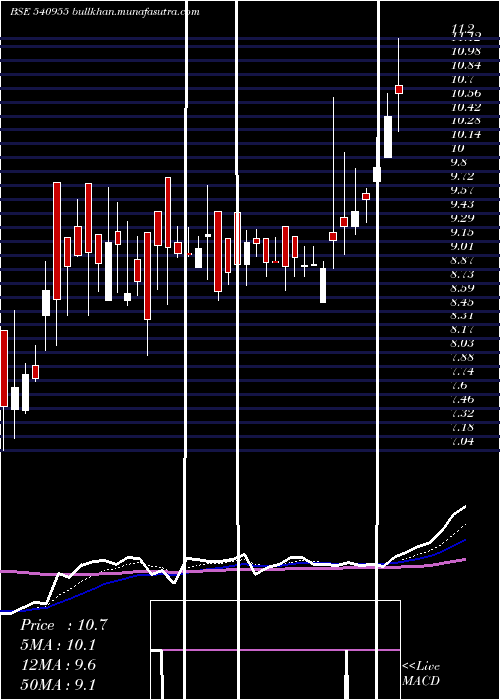The width and height of the screenshot is (500, 700).
Task: Click the 7.04 price axis label
Action: pyautogui.click(x=463, y=441)
